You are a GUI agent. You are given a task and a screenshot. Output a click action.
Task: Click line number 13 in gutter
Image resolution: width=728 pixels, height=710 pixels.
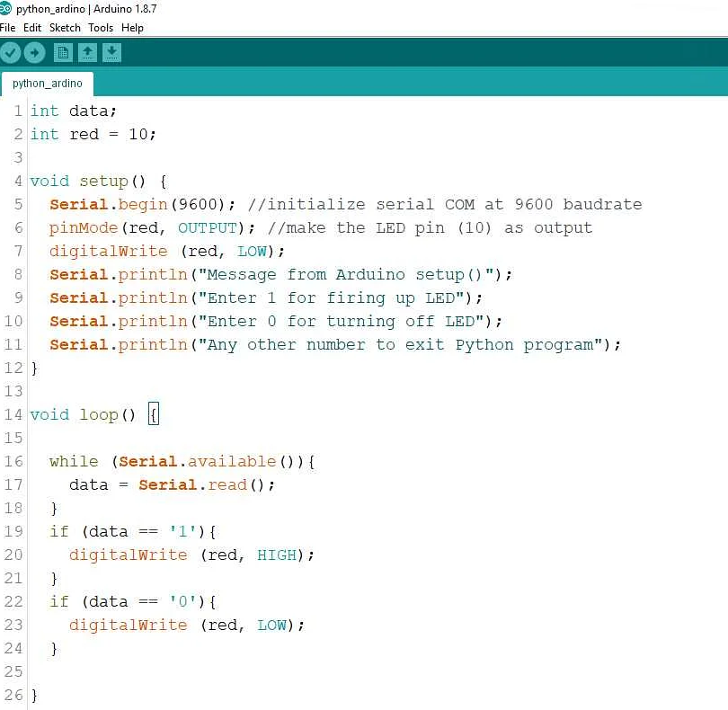click(x=13, y=391)
